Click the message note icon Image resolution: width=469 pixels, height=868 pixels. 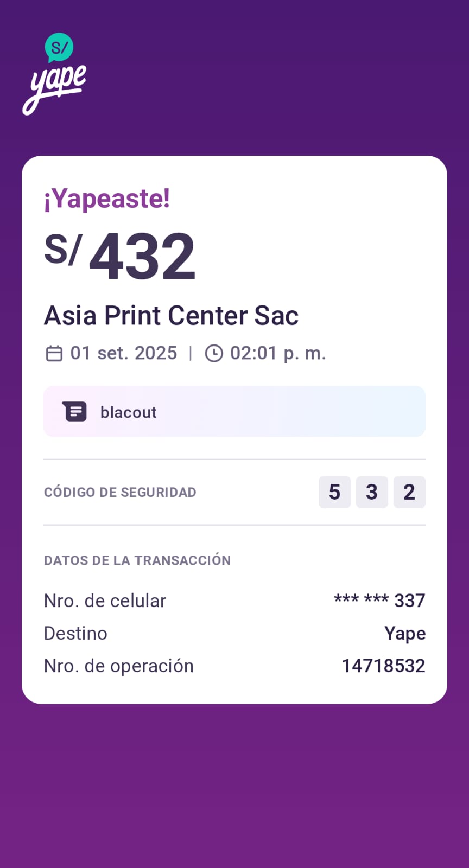[x=74, y=412]
